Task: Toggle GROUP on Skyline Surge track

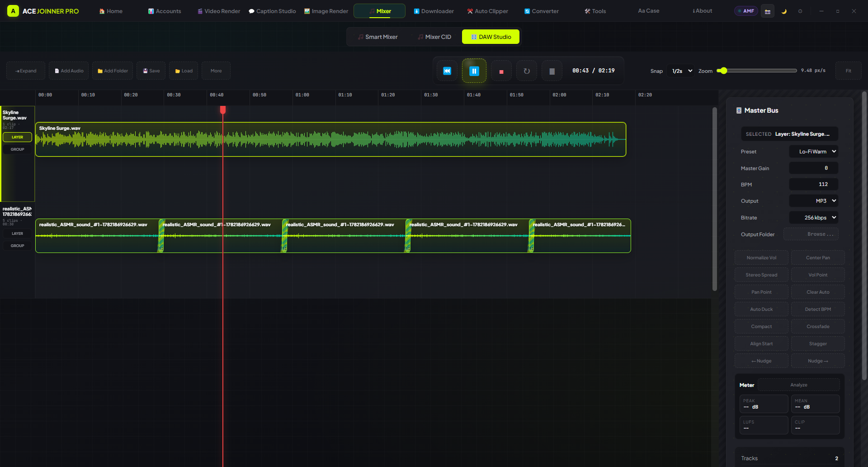Action: pos(18,149)
